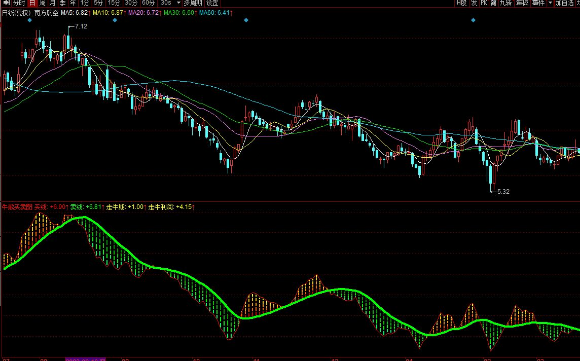Screen dimensions: 580x361
Task: Click the yellow MA10 indicator label
Action: click(108, 13)
